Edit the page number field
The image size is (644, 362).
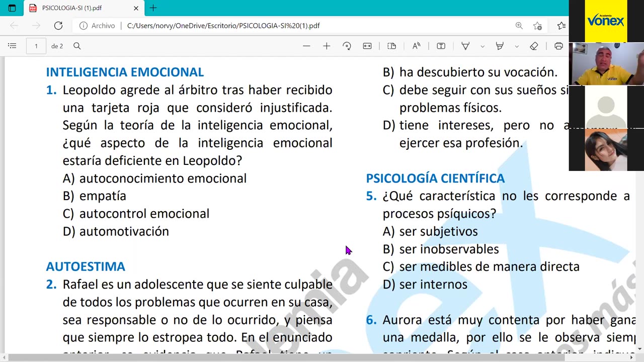[36, 46]
